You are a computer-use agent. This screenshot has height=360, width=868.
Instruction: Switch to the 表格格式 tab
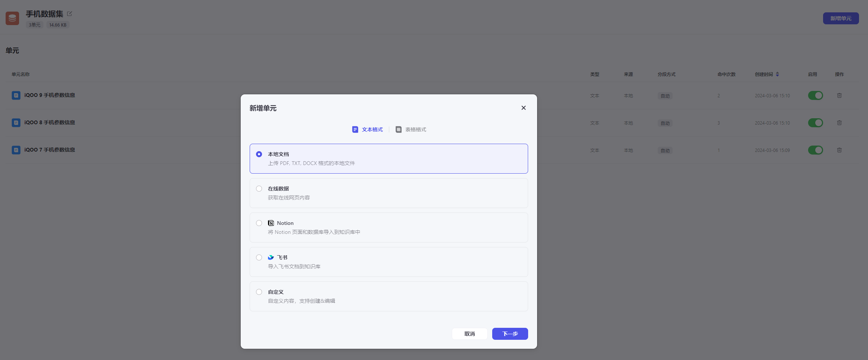(411, 129)
